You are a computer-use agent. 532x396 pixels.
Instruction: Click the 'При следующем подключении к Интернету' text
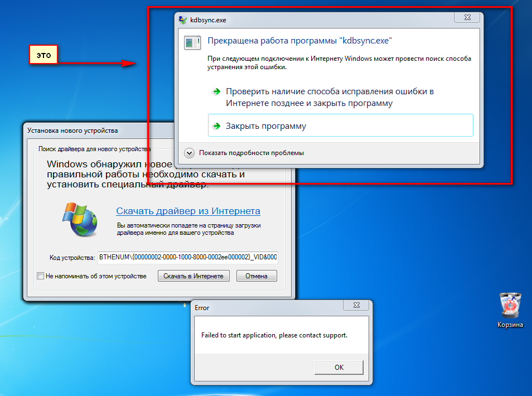click(x=339, y=63)
